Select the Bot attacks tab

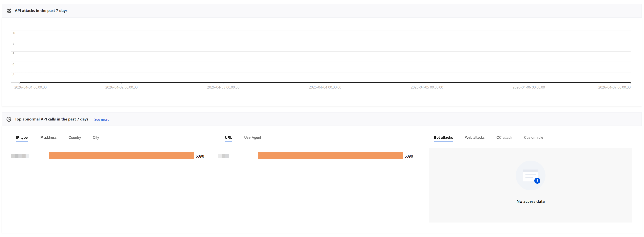pos(443,137)
